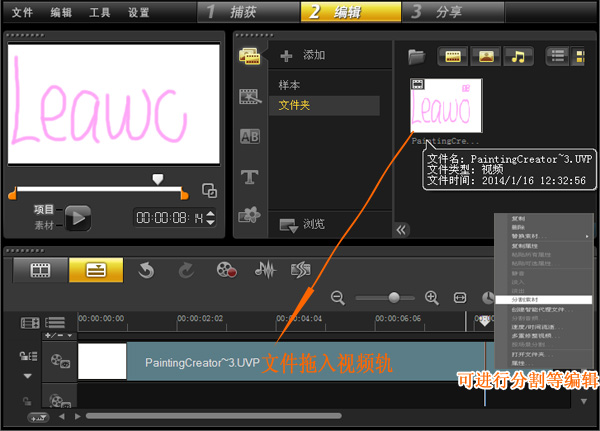The height and width of the screenshot is (431, 600).
Task: Open the record/capture film reel option
Action: tap(226, 270)
